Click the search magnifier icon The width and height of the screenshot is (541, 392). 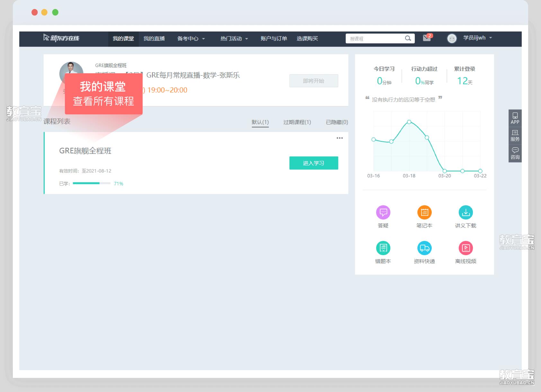pos(408,39)
